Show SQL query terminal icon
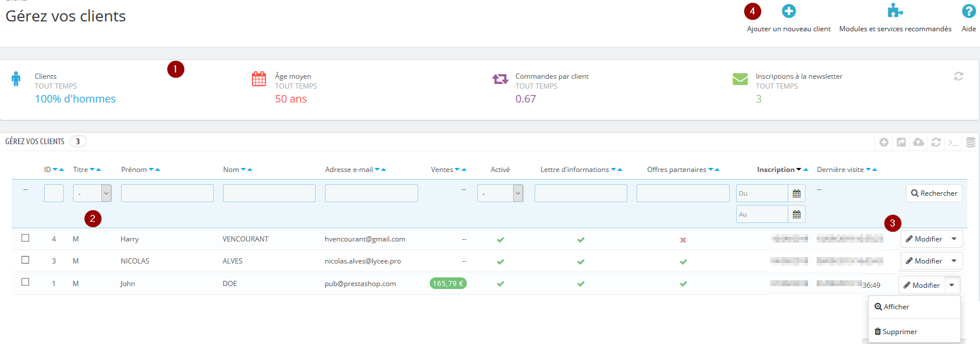Screen dimensions: 980x344 point(953,142)
